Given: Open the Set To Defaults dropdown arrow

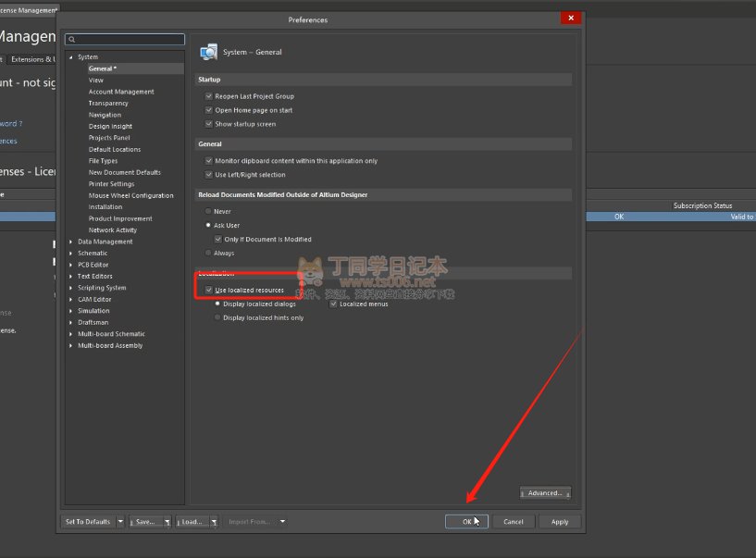Looking at the screenshot, I should click(x=120, y=522).
